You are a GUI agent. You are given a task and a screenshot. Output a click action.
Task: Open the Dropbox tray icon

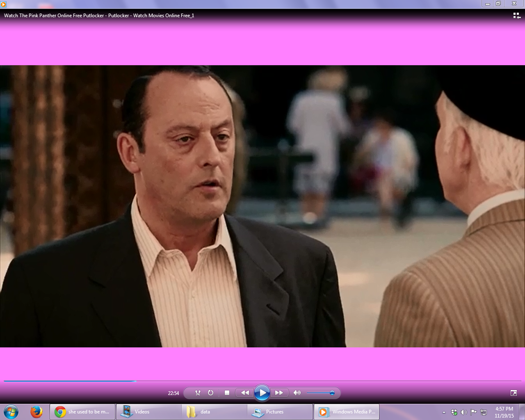click(x=454, y=412)
